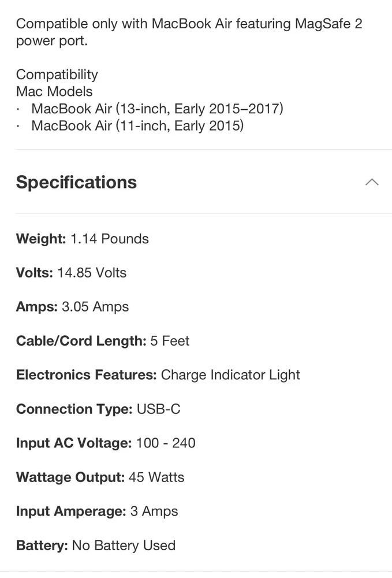Click MacBook Air 13-inch Early 2015–2017 item
Viewport: 392px width, 578px height.
click(157, 108)
